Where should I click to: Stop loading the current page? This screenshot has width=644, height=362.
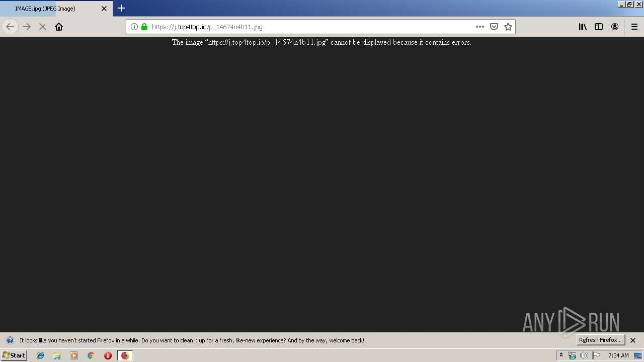[x=43, y=27]
